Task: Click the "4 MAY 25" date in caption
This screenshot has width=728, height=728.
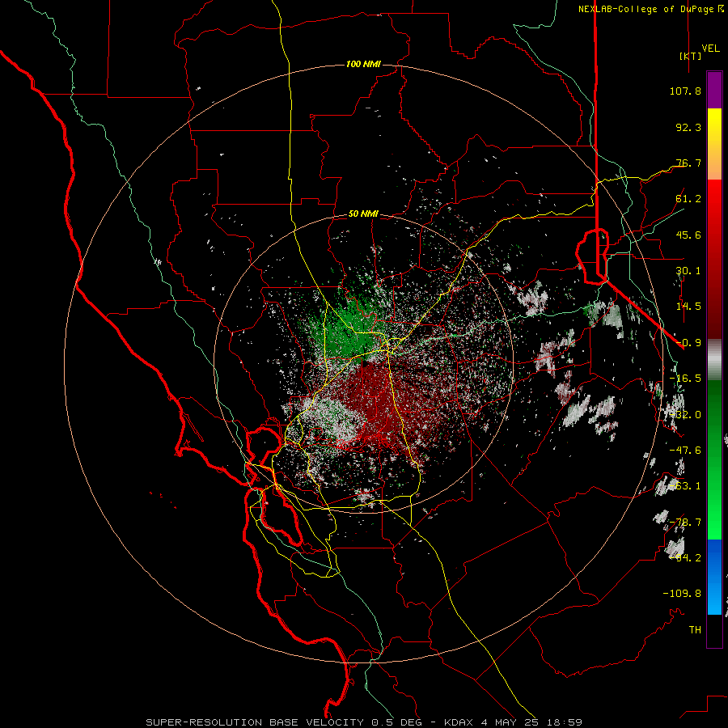Action: (510, 722)
